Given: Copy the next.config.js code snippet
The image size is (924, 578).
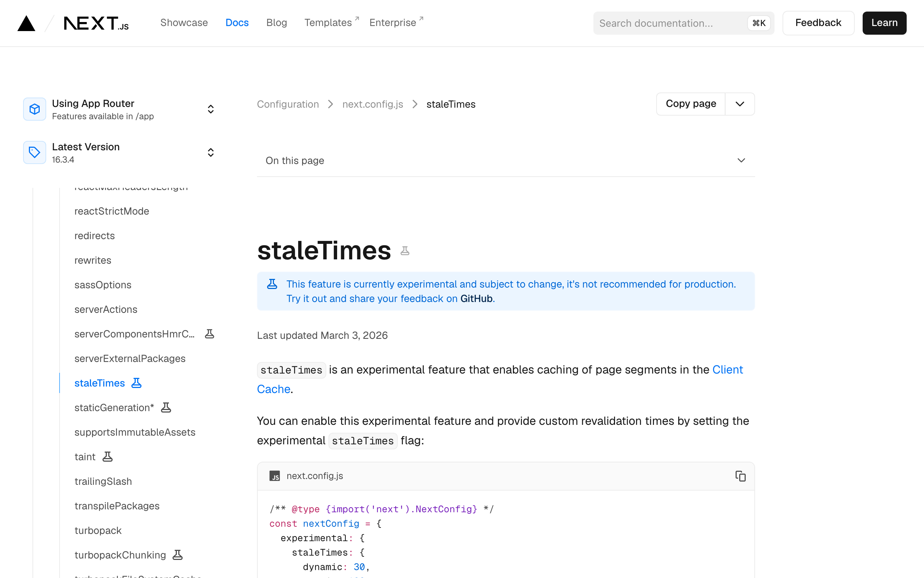Looking at the screenshot, I should click(x=740, y=476).
